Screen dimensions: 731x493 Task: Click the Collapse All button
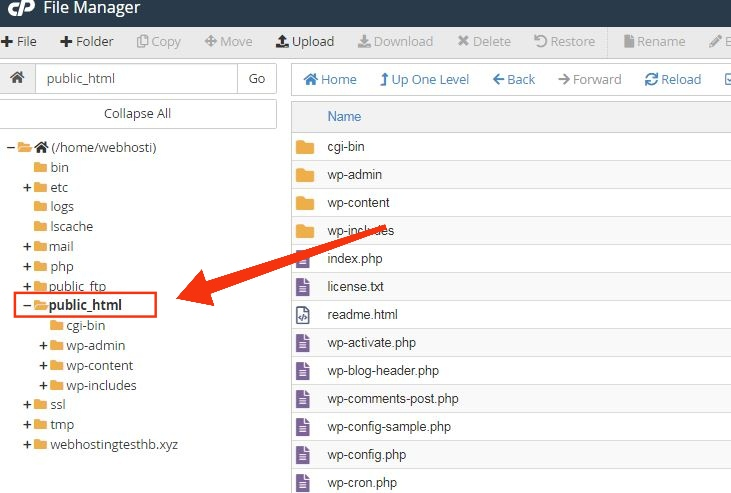138,113
